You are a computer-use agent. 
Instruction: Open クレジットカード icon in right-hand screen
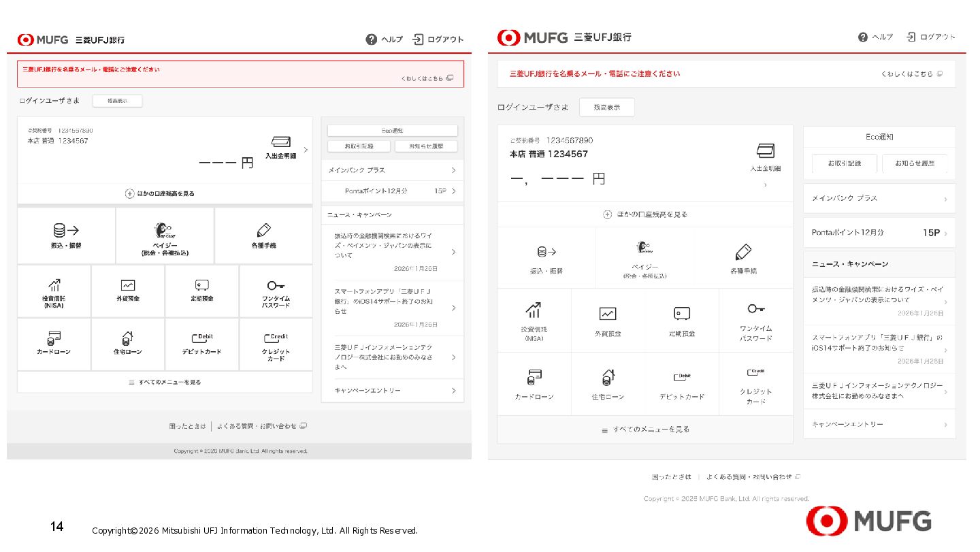point(756,372)
